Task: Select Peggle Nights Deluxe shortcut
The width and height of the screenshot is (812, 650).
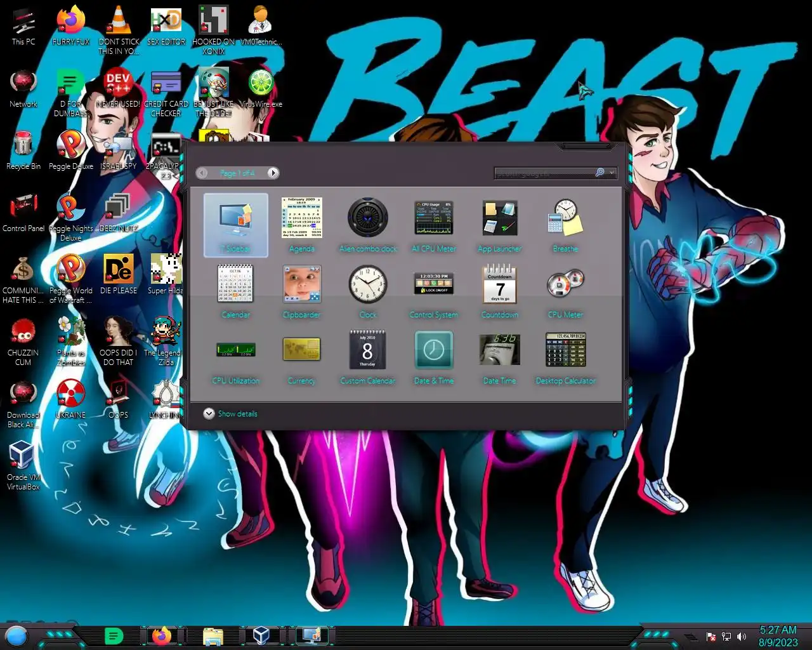Action: [x=71, y=218]
